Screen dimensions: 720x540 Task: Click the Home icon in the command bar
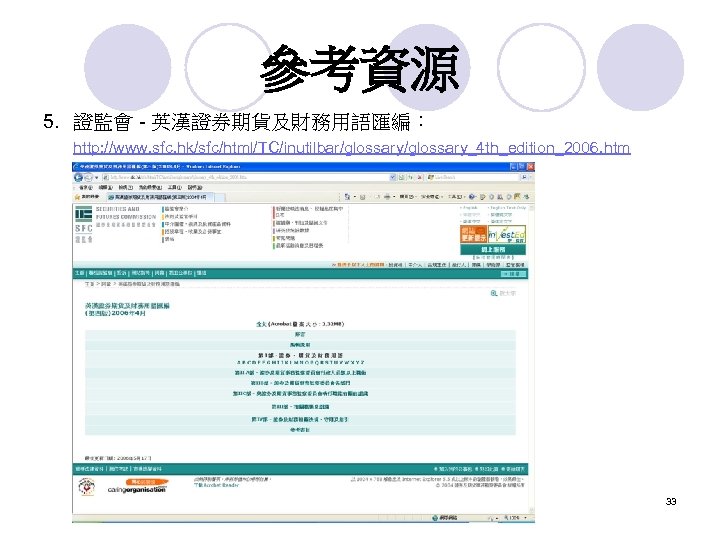348,197
